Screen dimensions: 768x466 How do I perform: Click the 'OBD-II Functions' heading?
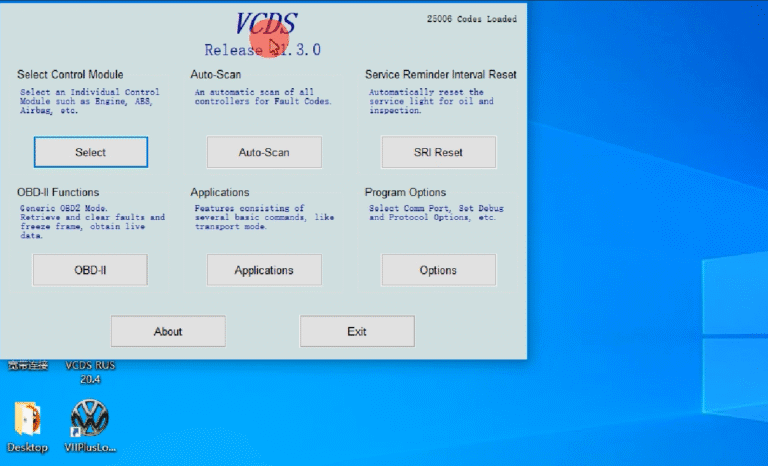click(x=58, y=192)
